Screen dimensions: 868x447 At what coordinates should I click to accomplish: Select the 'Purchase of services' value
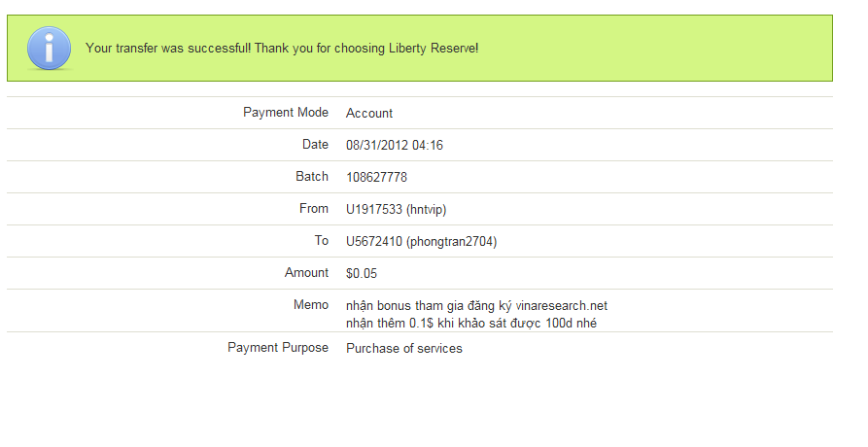[x=404, y=349]
